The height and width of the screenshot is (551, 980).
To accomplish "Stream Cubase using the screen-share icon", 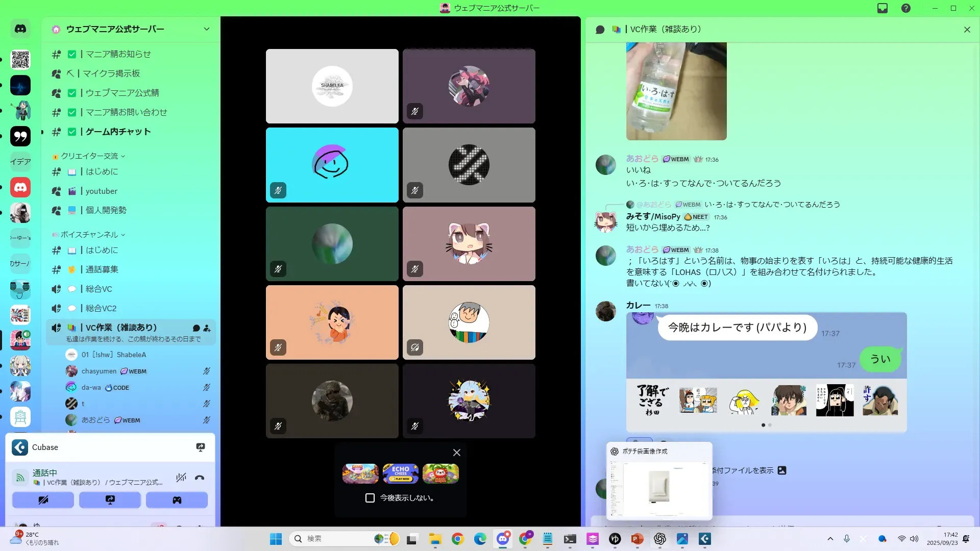I will pyautogui.click(x=201, y=447).
